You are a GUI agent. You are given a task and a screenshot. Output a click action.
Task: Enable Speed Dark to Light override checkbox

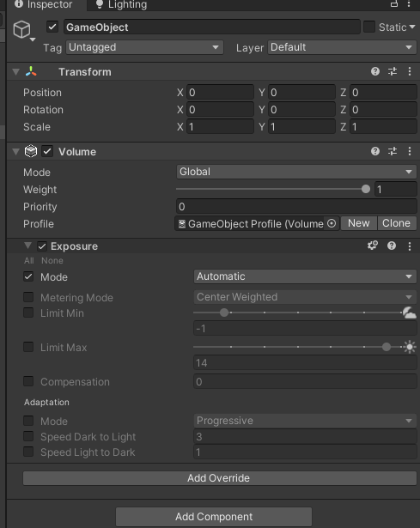pyautogui.click(x=28, y=436)
